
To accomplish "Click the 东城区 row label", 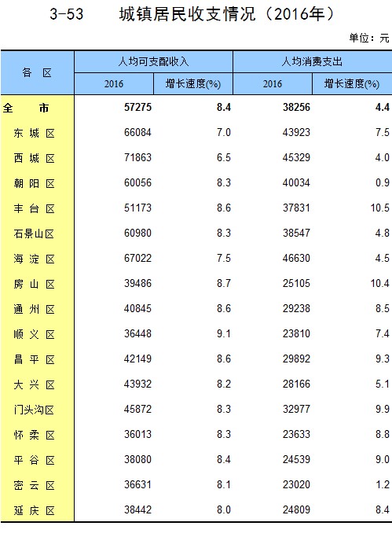I will 35,133.
